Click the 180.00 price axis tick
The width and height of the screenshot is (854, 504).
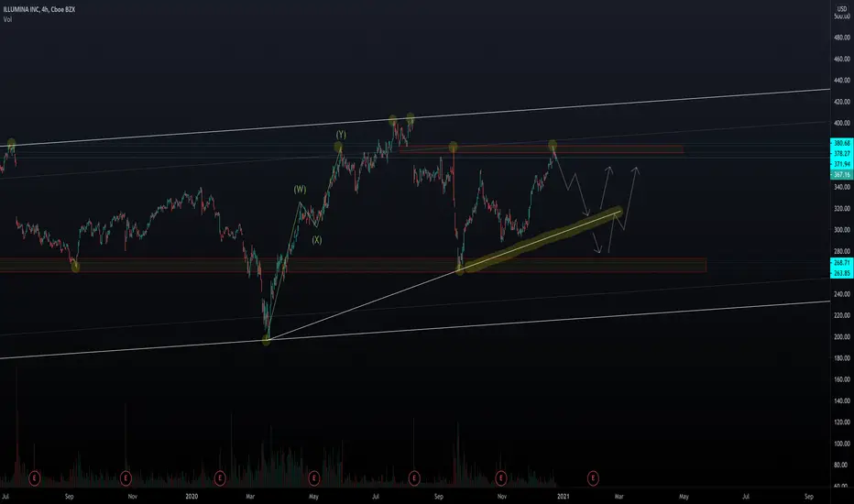(842, 358)
